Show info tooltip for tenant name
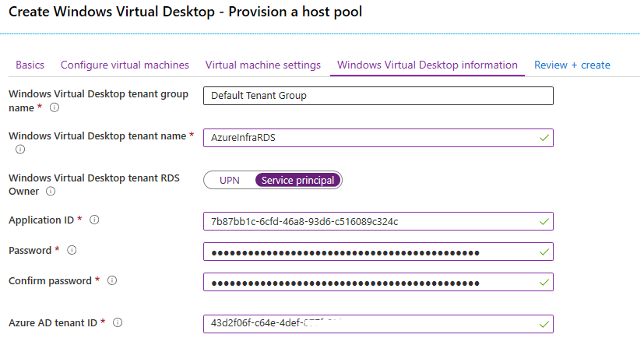This screenshot has height=345, width=644. tap(20, 150)
